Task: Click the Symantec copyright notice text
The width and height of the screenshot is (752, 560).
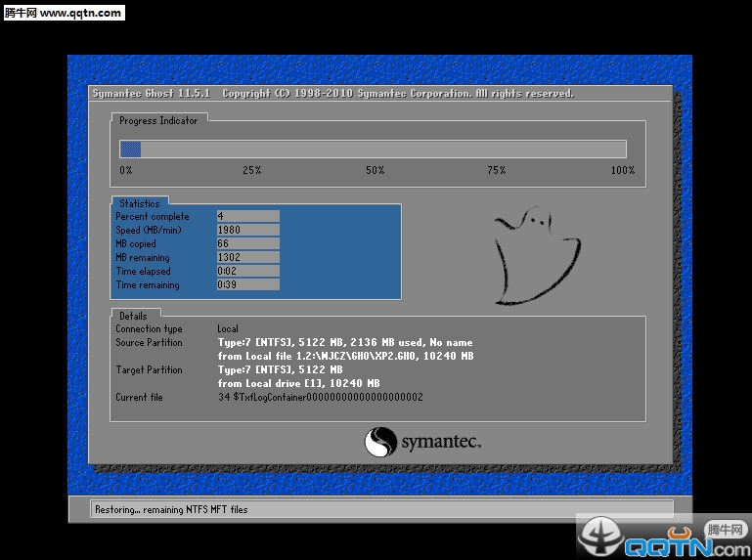Action: click(398, 93)
